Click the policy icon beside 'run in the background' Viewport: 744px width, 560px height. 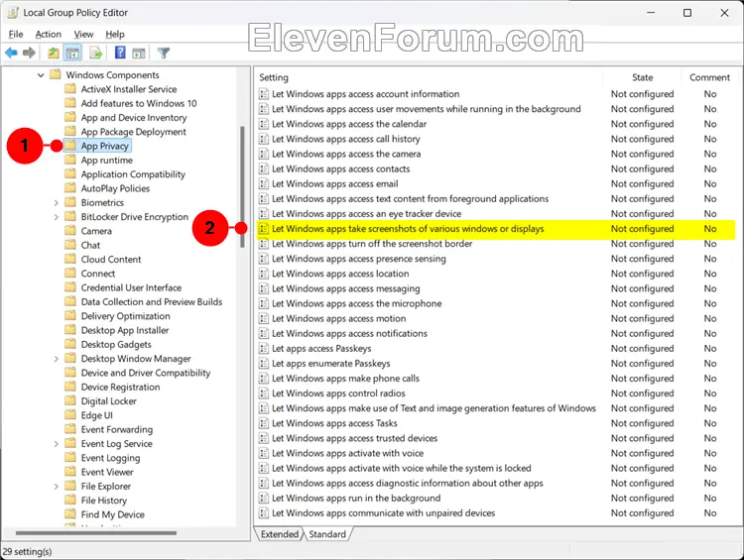pyautogui.click(x=263, y=499)
